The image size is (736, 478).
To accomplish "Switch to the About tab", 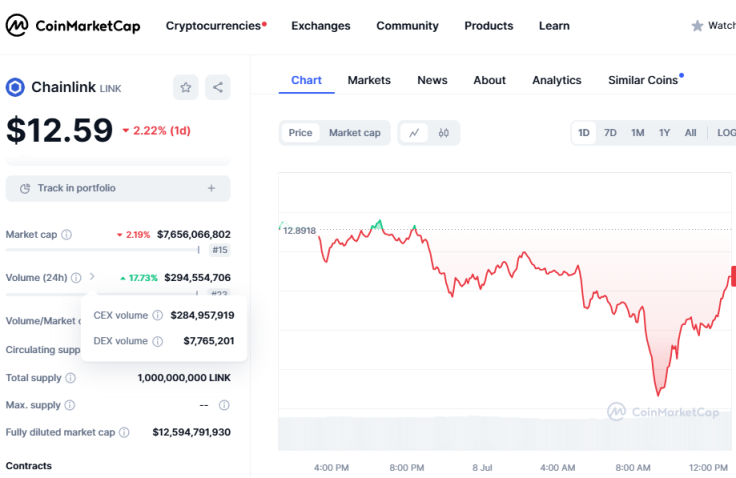I will 490,80.
